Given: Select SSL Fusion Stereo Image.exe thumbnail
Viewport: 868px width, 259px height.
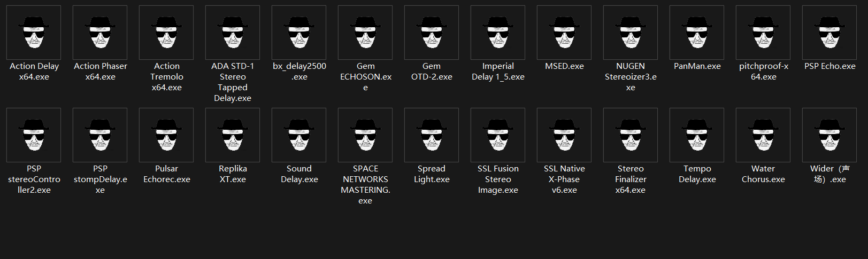Looking at the screenshot, I should [498, 135].
